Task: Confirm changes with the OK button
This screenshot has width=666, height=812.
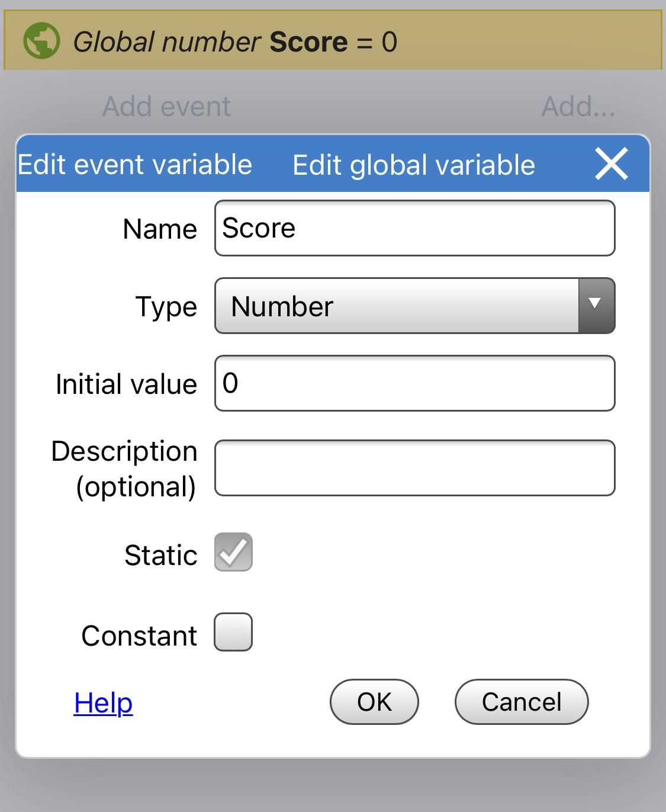Action: pyautogui.click(x=374, y=702)
